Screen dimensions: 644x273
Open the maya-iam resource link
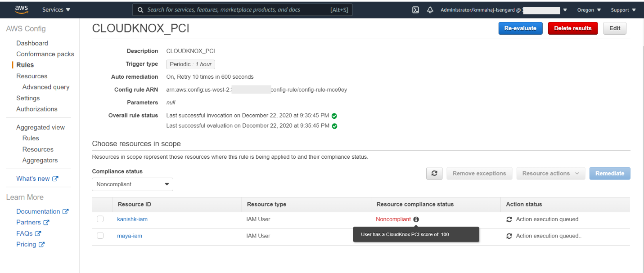point(130,236)
